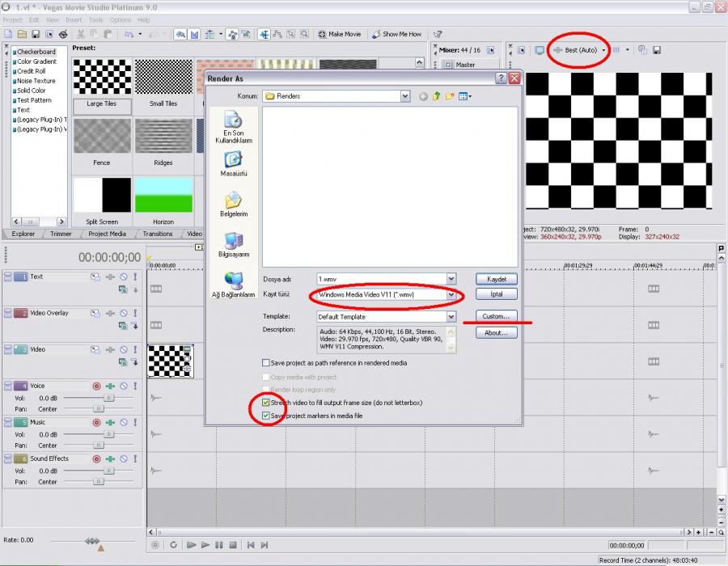The width and height of the screenshot is (728, 566).
Task: Select Credit Roll generator
Action: tap(31, 71)
